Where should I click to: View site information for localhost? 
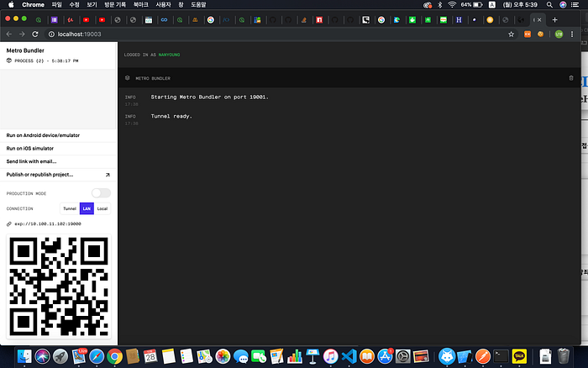(51, 34)
